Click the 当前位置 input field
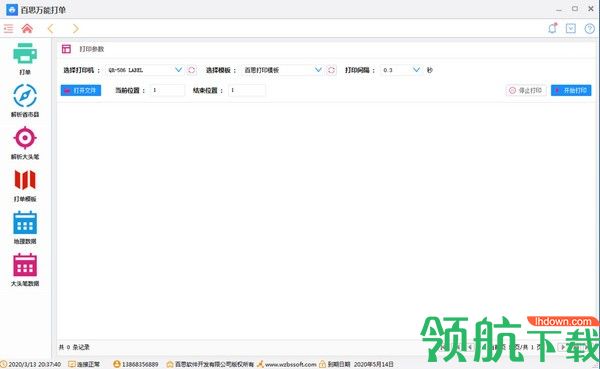Image resolution: width=600 pixels, height=369 pixels. click(x=167, y=90)
